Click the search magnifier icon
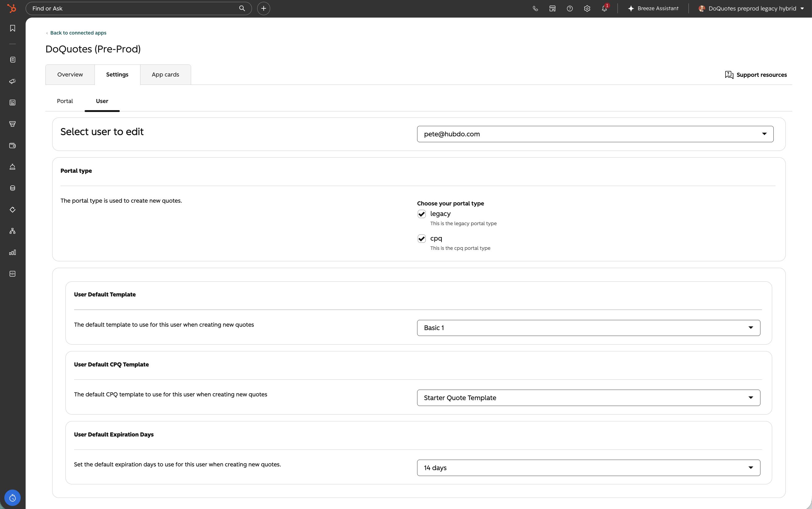 242,8
